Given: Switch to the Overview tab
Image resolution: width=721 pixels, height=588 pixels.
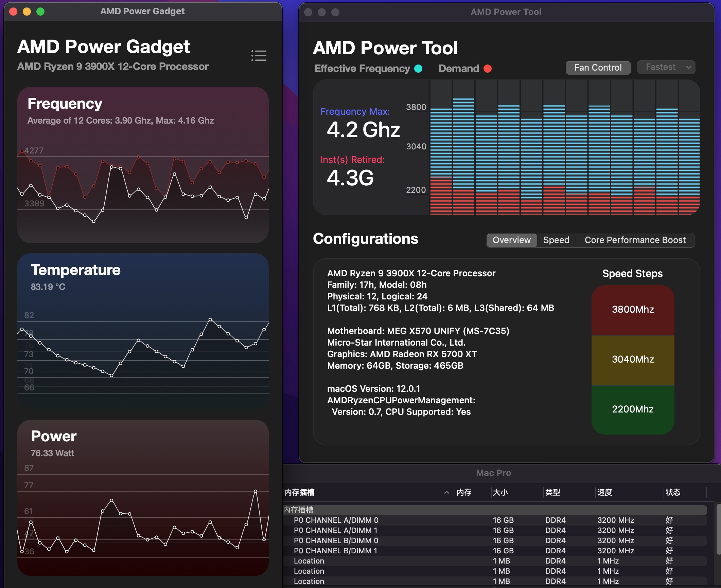Looking at the screenshot, I should click(511, 240).
